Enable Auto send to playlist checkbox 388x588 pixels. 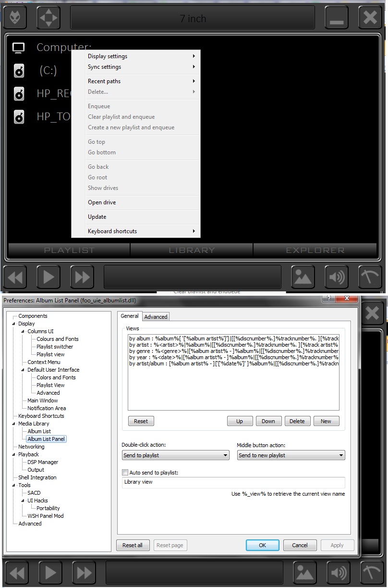125,473
